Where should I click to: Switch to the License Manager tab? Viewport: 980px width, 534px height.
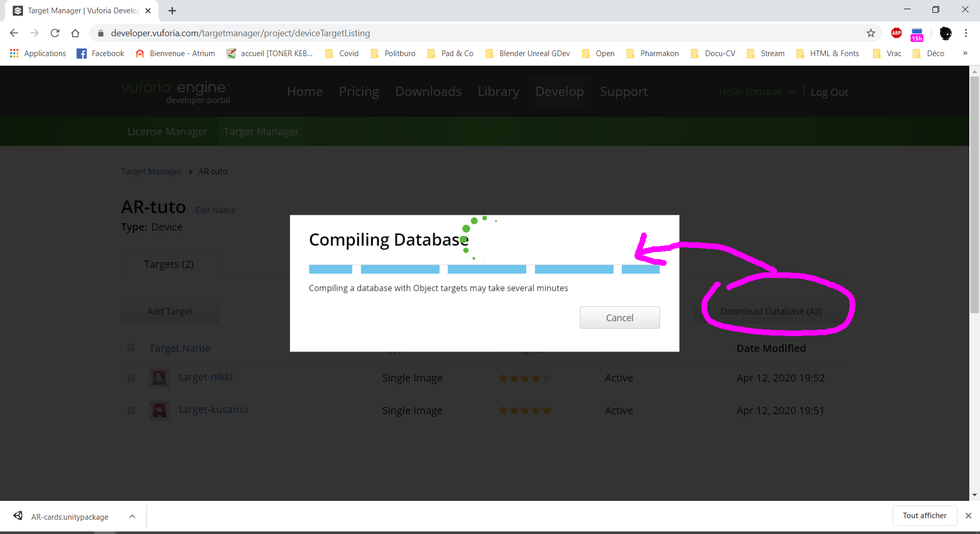pos(167,132)
